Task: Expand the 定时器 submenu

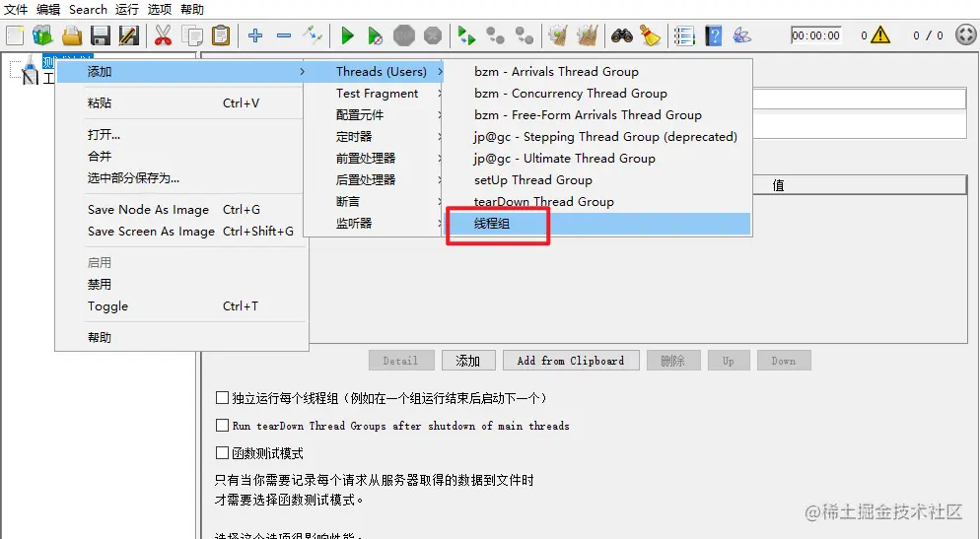Action: (373, 137)
